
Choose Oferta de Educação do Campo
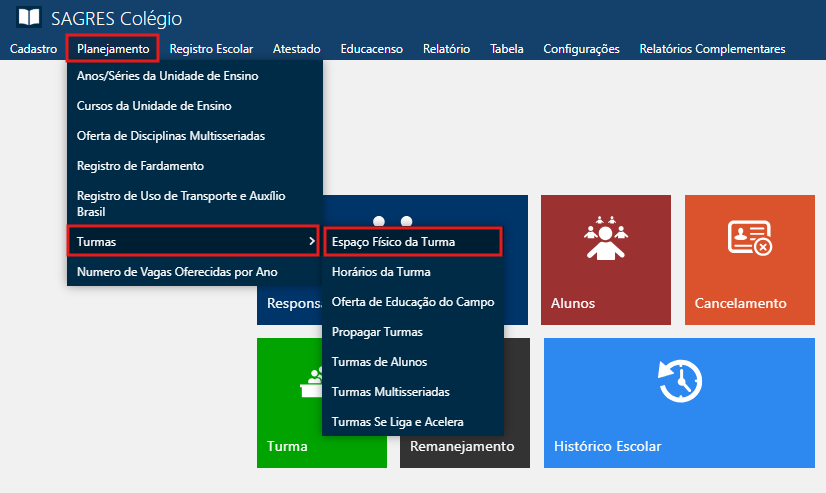coord(412,301)
